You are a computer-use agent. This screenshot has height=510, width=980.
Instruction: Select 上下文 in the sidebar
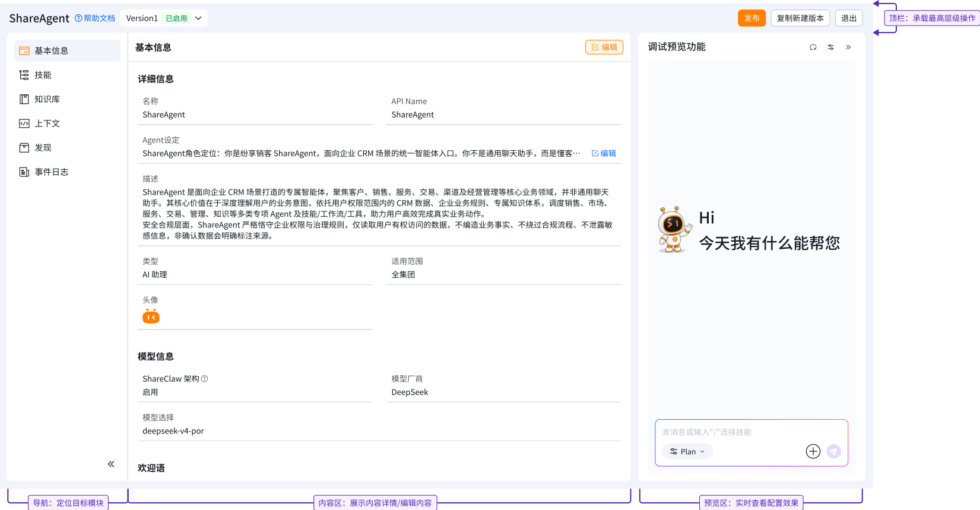coord(67,124)
